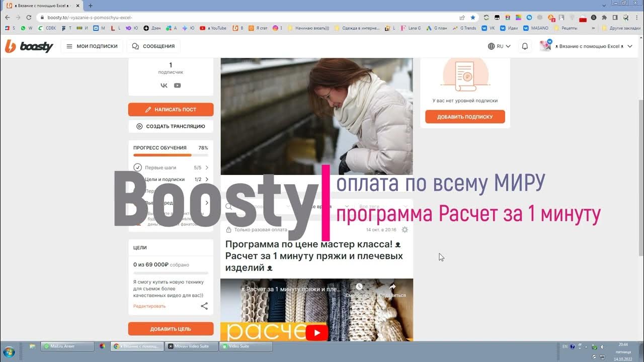
Task: Expand the Цели и подписки section
Action: [171, 179]
